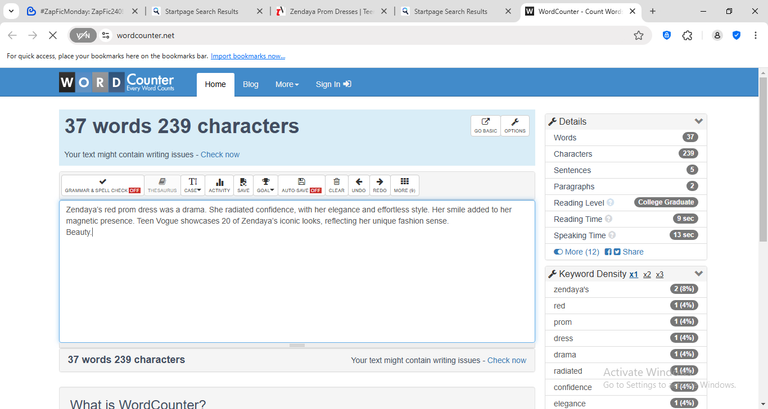This screenshot has width=768, height=409.
Task: Share on Facebook icon
Action: (x=608, y=252)
